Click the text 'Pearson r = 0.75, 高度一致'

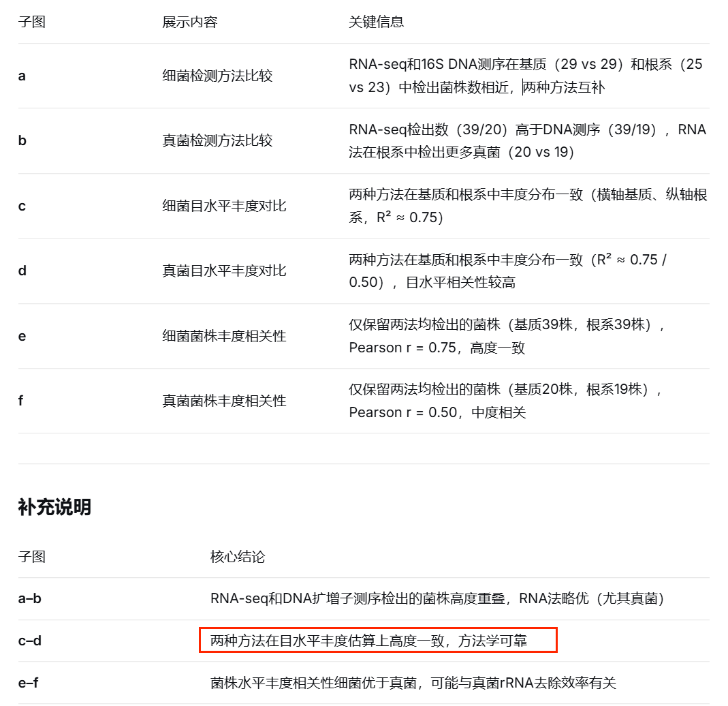click(x=437, y=348)
